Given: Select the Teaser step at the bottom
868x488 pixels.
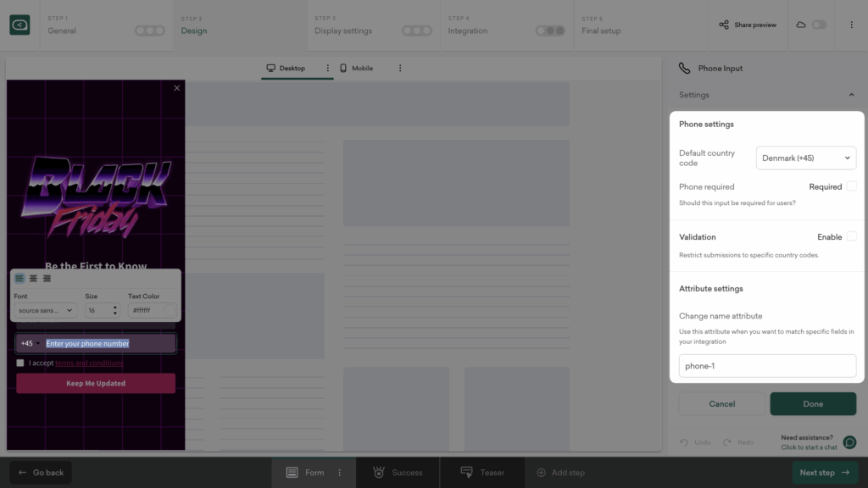Looking at the screenshot, I should pyautogui.click(x=482, y=472).
